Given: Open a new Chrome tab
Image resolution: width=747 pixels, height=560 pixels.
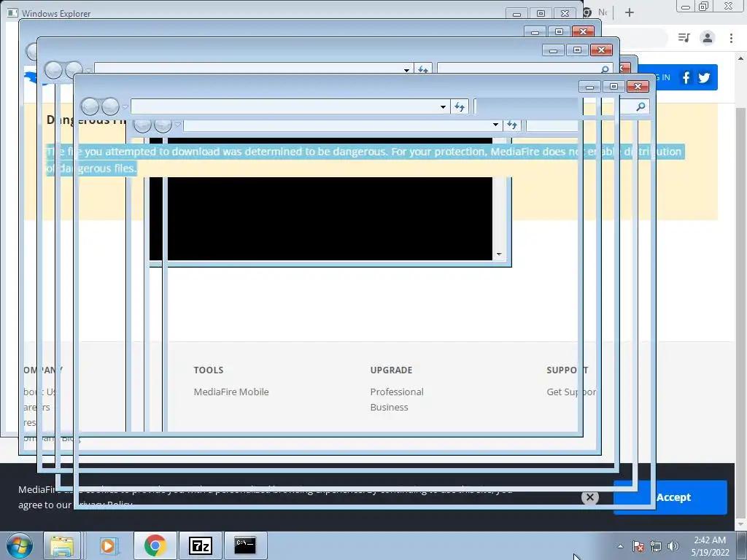Looking at the screenshot, I should 630,13.
